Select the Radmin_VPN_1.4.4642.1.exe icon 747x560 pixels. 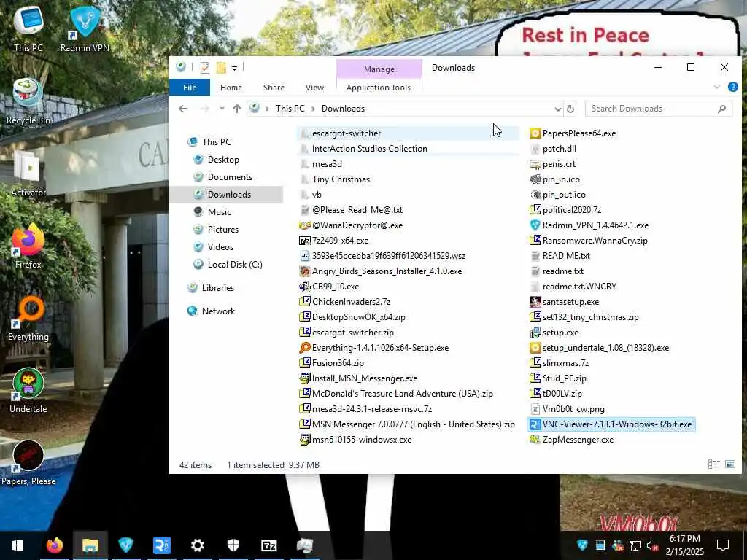pyautogui.click(x=535, y=225)
